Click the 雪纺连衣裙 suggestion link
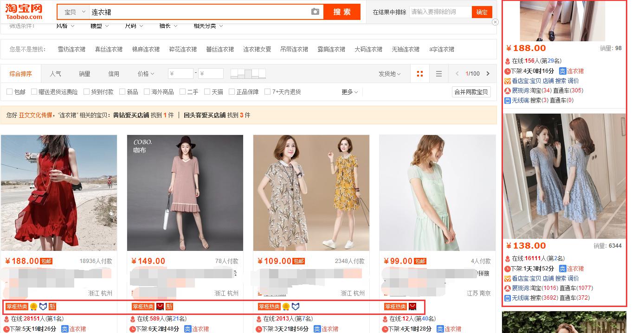 pos(71,49)
